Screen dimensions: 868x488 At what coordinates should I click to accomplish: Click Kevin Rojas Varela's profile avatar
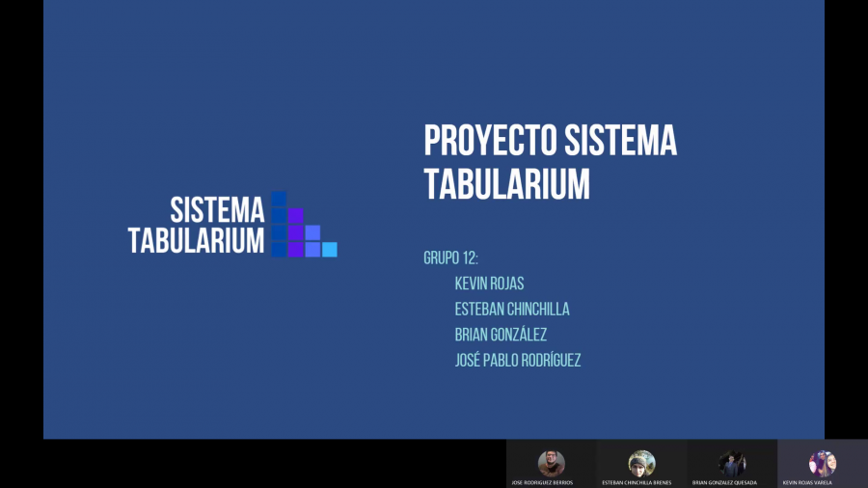click(x=823, y=463)
